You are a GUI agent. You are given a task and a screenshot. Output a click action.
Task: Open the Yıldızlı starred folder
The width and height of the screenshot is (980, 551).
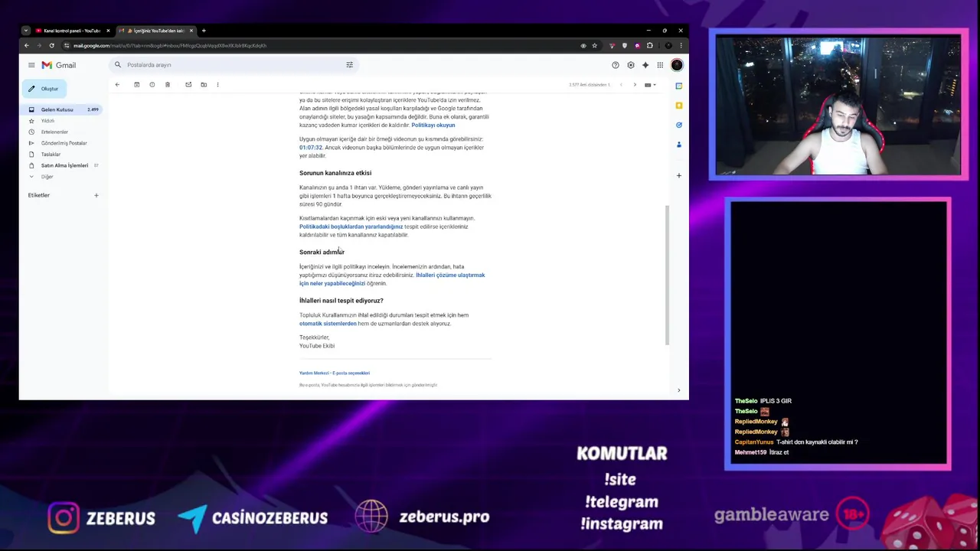[x=47, y=121]
